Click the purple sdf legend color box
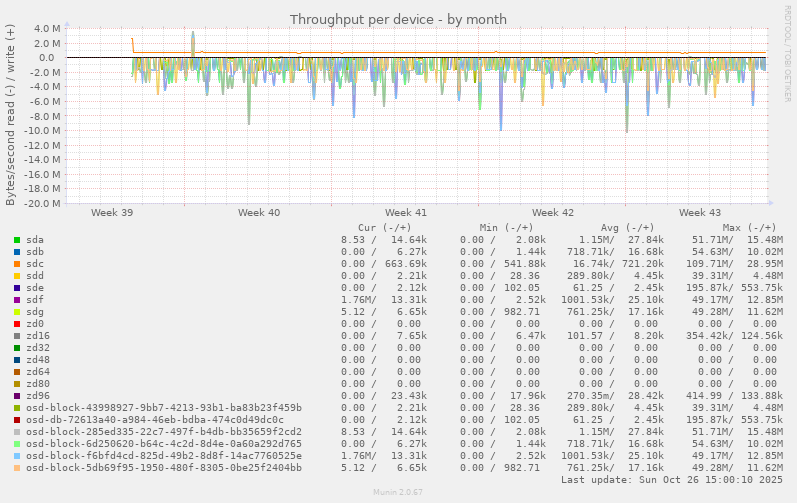The height and width of the screenshot is (503, 797). [x=17, y=300]
